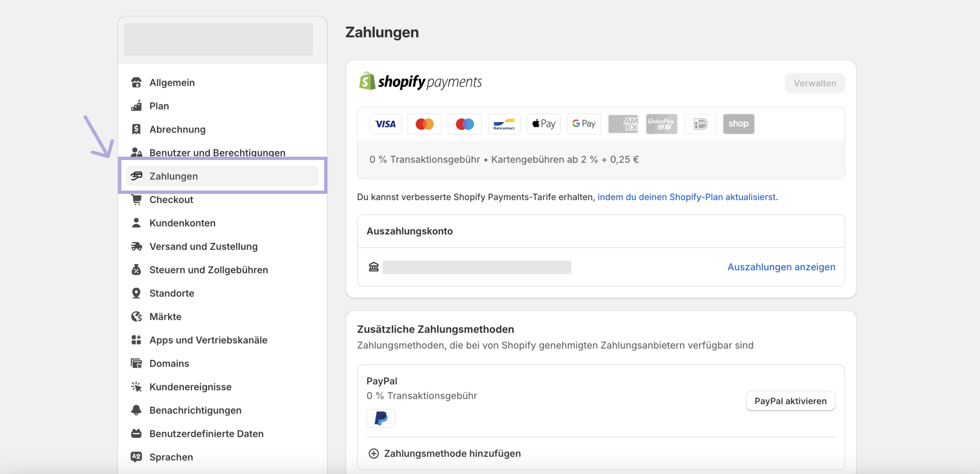The height and width of the screenshot is (474, 980).
Task: Go to Standorte settings
Action: (x=223, y=293)
